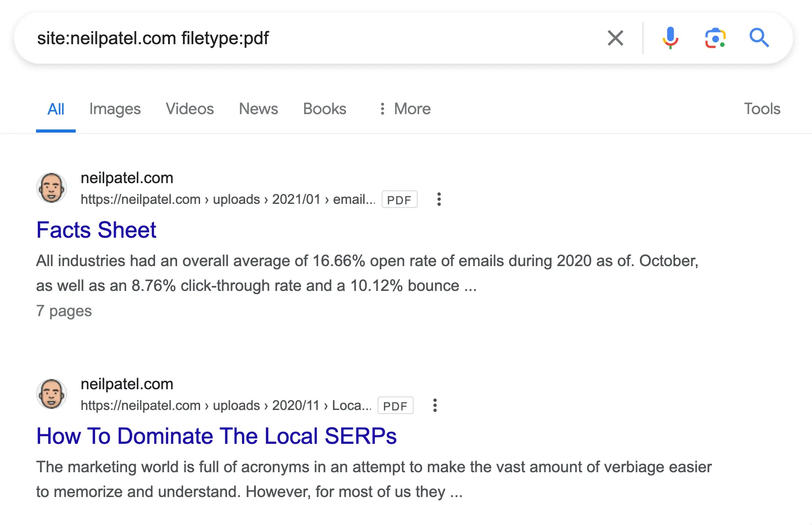Open Google Lens image search
The image size is (812, 525).
click(x=715, y=38)
